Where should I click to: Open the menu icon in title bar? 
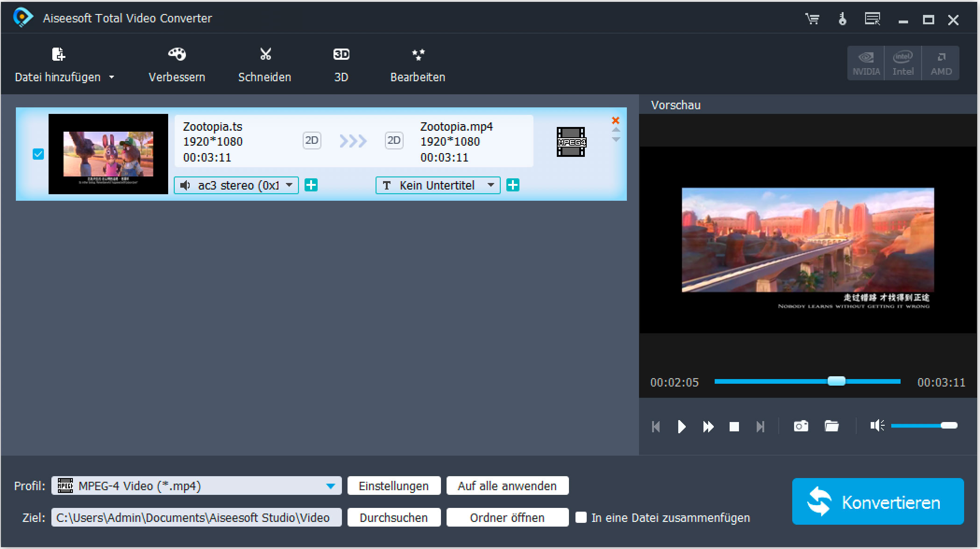(872, 19)
